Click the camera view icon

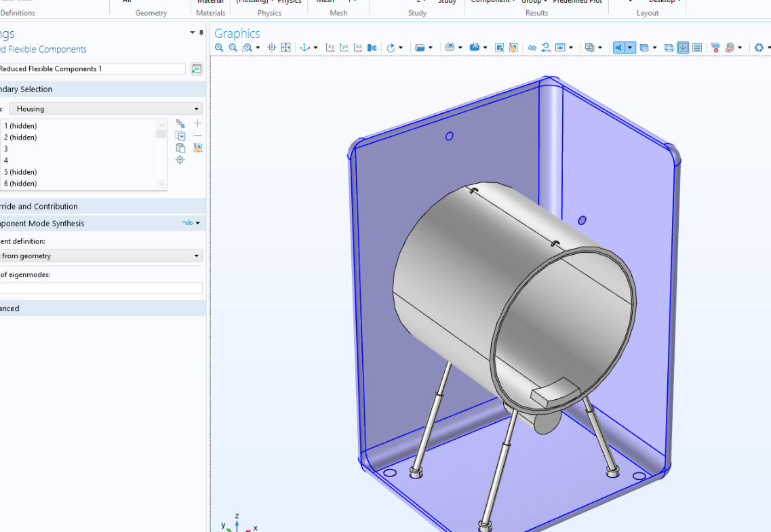[372, 47]
